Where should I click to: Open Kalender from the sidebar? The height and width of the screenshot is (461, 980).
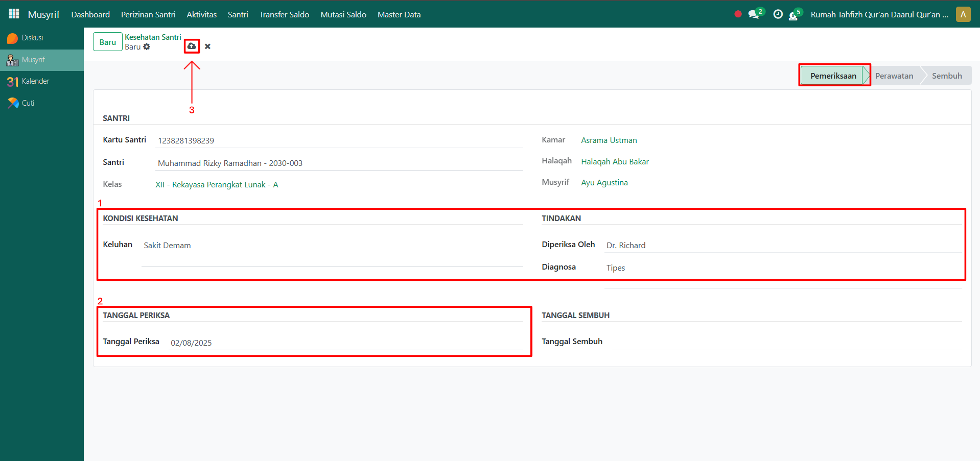[x=35, y=81]
